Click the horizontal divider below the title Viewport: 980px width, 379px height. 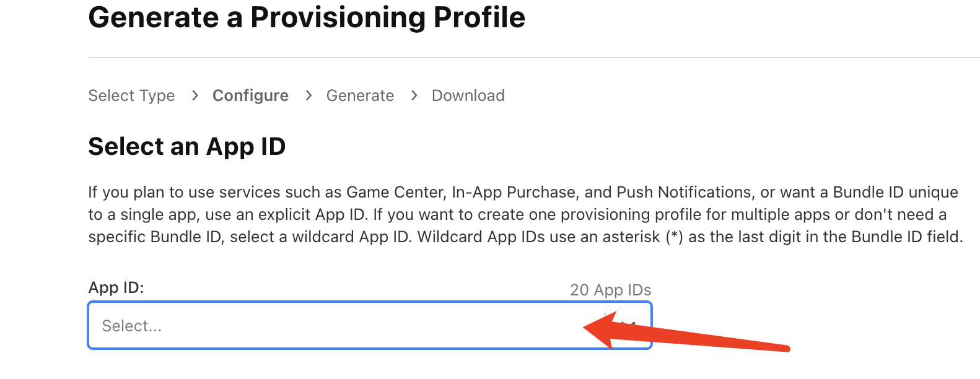click(533, 58)
